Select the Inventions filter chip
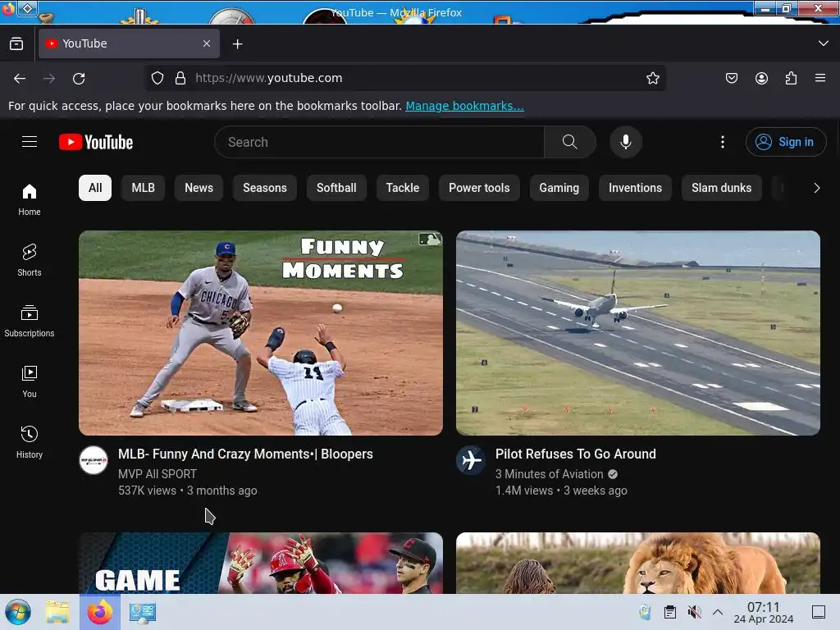Image resolution: width=840 pixels, height=630 pixels. click(636, 188)
